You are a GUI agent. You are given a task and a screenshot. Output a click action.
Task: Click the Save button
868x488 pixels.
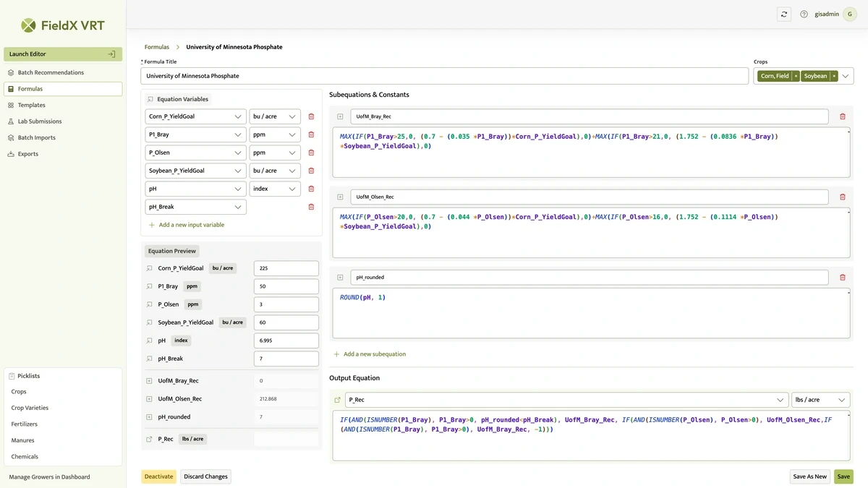coord(843,476)
